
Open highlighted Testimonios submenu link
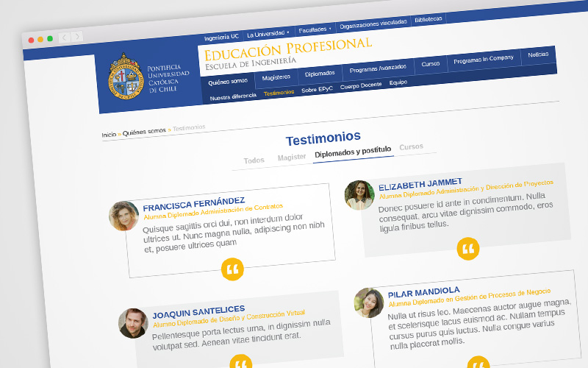[279, 93]
